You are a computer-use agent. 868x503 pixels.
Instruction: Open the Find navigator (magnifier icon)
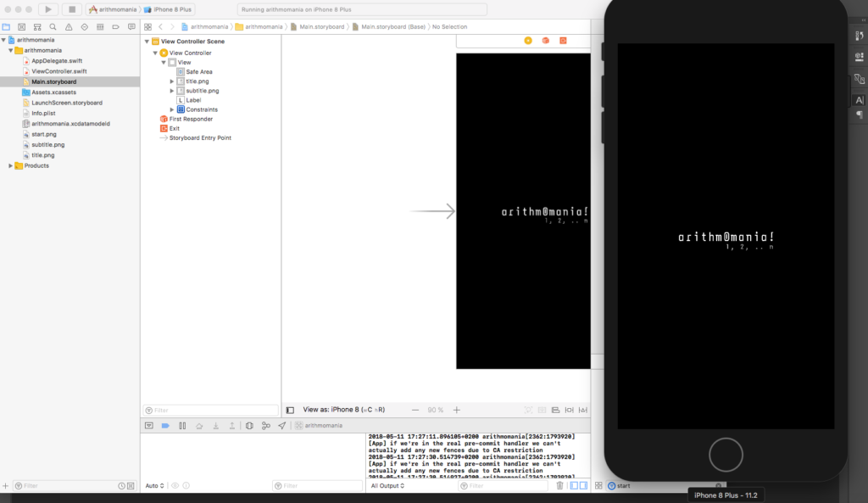[53, 27]
